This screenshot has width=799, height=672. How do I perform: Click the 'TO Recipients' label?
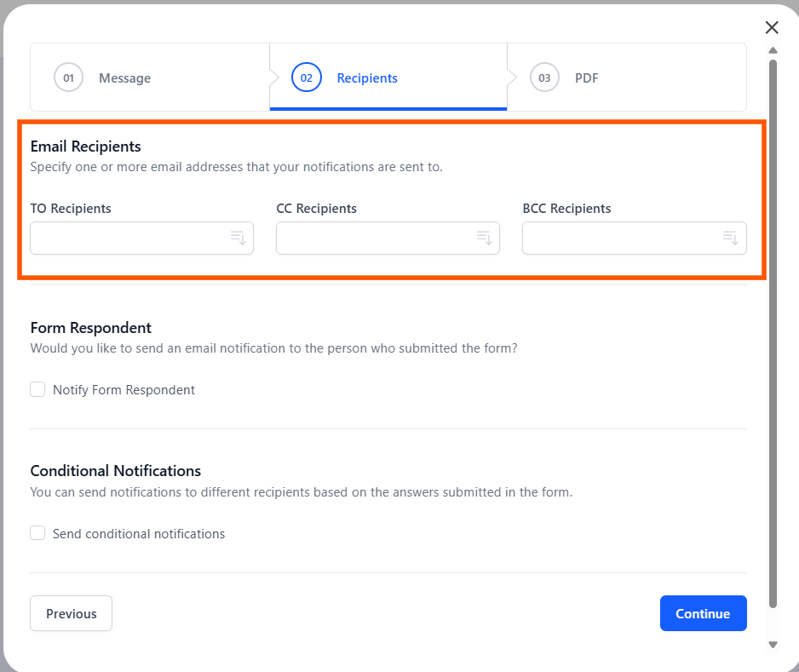(x=71, y=209)
